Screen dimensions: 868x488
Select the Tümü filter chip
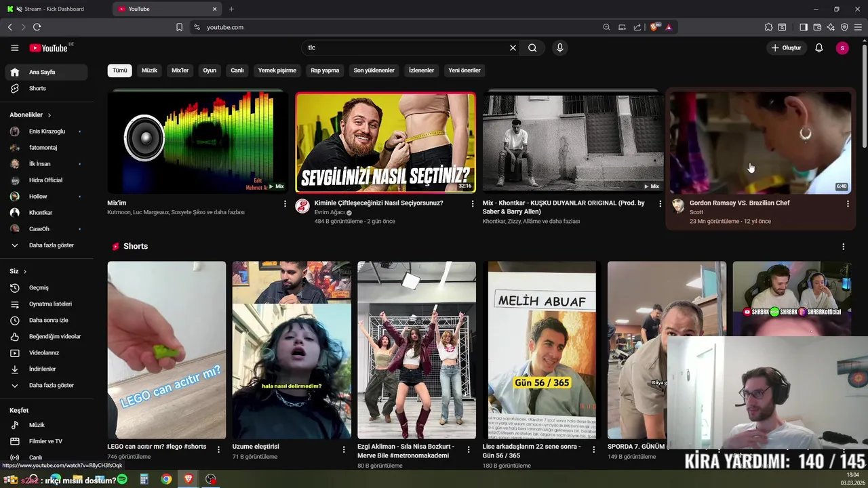click(x=119, y=70)
